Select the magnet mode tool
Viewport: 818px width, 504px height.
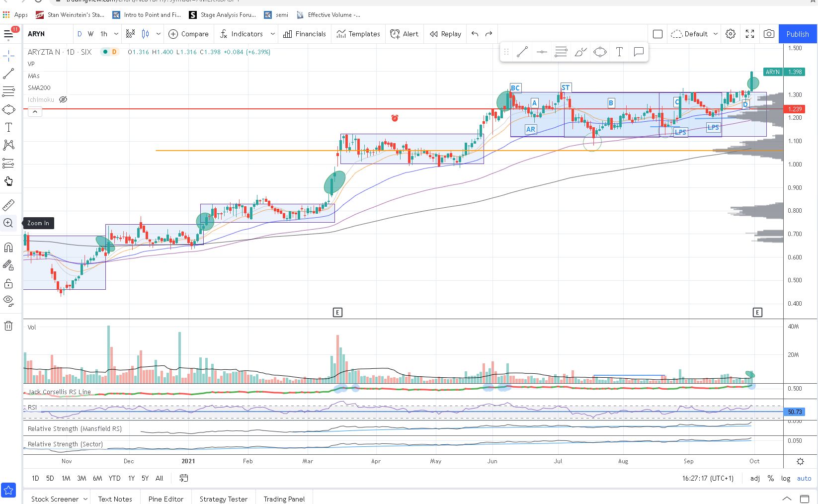tap(8, 248)
